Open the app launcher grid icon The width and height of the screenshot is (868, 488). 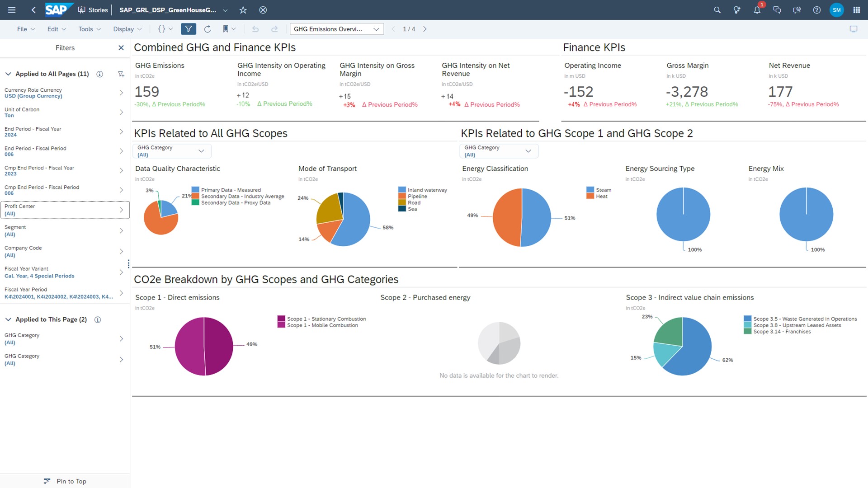857,10
